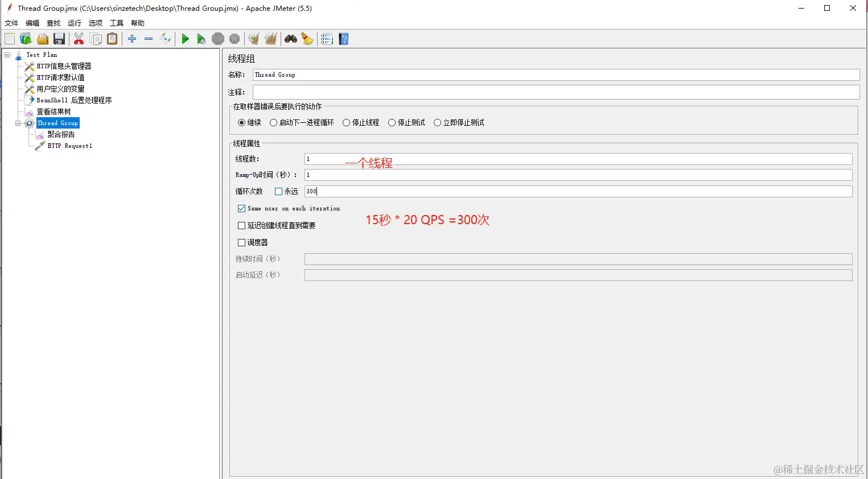868x479 pixels.
Task: Paste element using the clipboard icon
Action: click(x=113, y=39)
